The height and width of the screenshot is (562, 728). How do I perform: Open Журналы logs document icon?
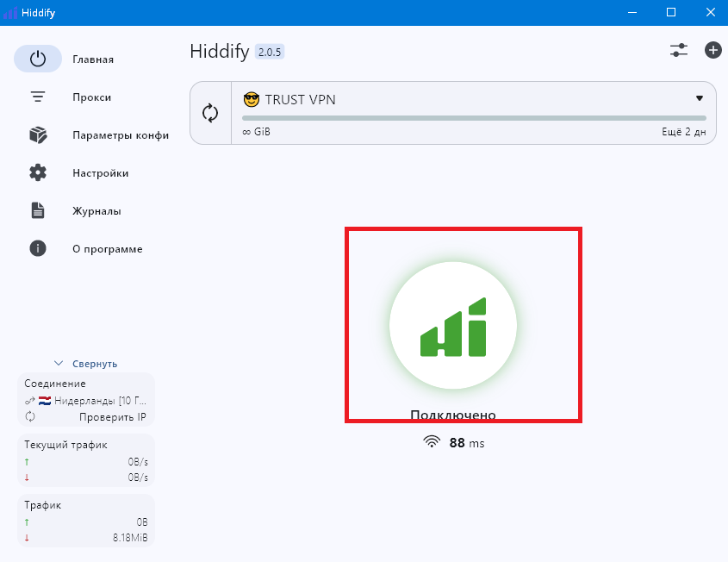tap(38, 211)
